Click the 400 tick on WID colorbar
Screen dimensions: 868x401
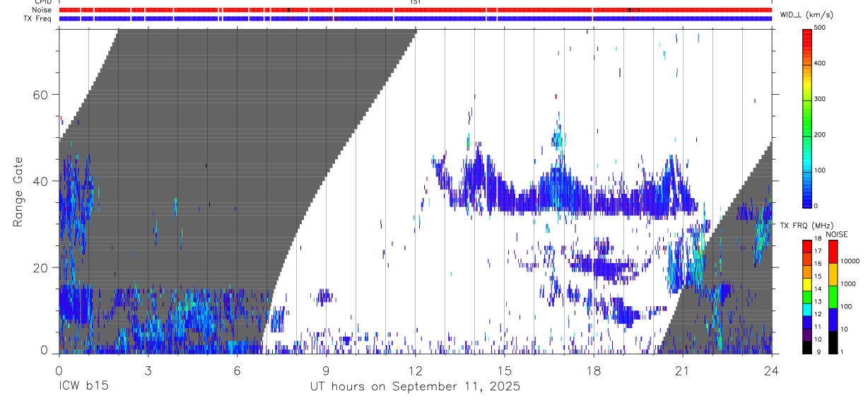pos(821,63)
